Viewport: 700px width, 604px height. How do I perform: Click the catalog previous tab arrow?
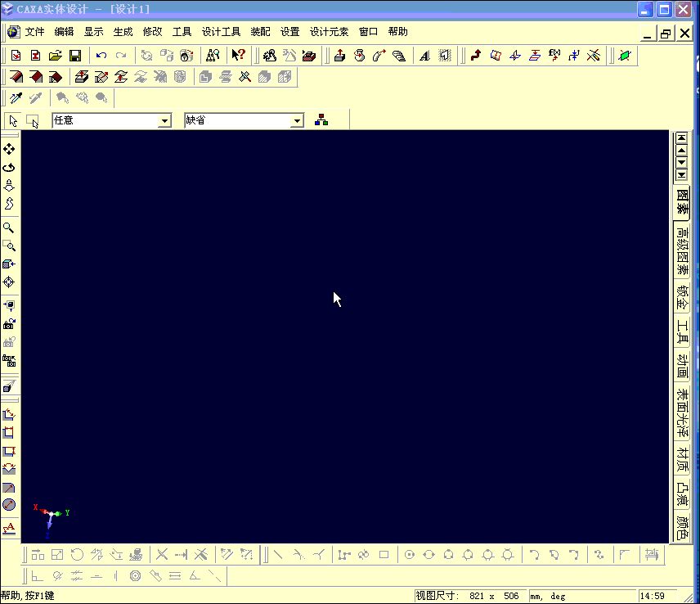[681, 150]
